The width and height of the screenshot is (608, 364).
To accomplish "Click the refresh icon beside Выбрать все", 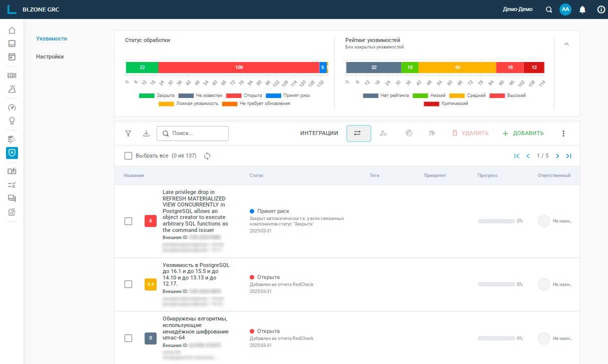I will coord(207,156).
